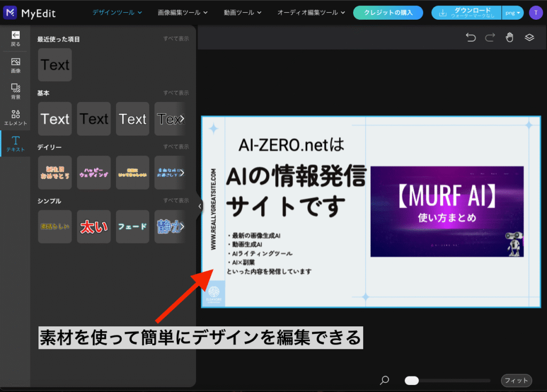
Task: Activate the hand pan tool
Action: pyautogui.click(x=509, y=37)
